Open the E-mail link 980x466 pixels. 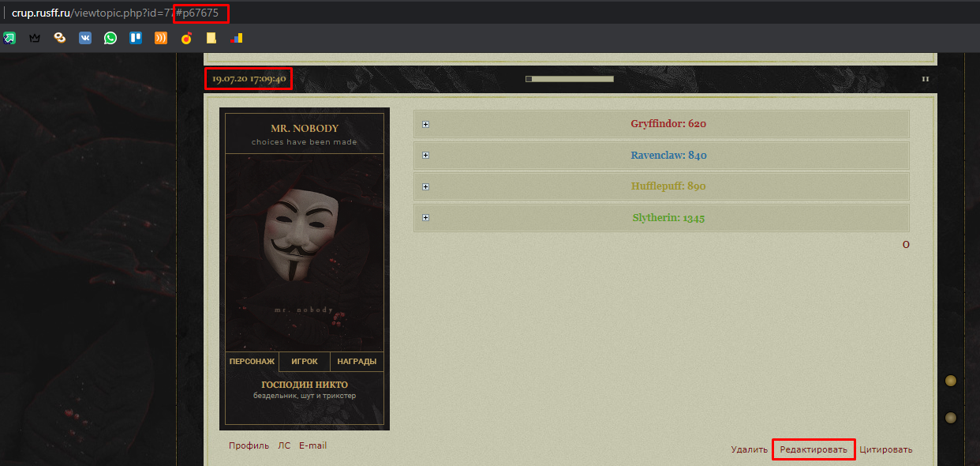(x=312, y=445)
